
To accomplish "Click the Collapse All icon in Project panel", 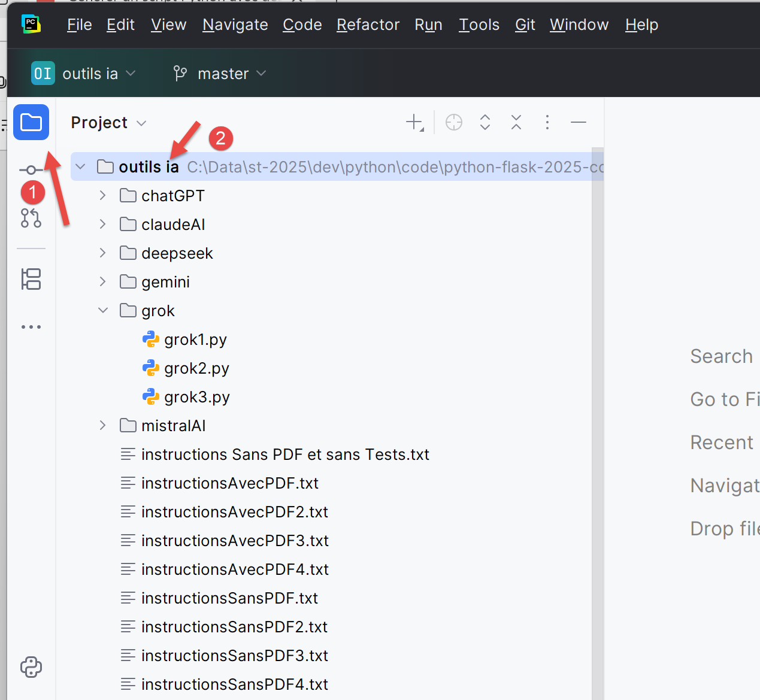I will pos(516,122).
